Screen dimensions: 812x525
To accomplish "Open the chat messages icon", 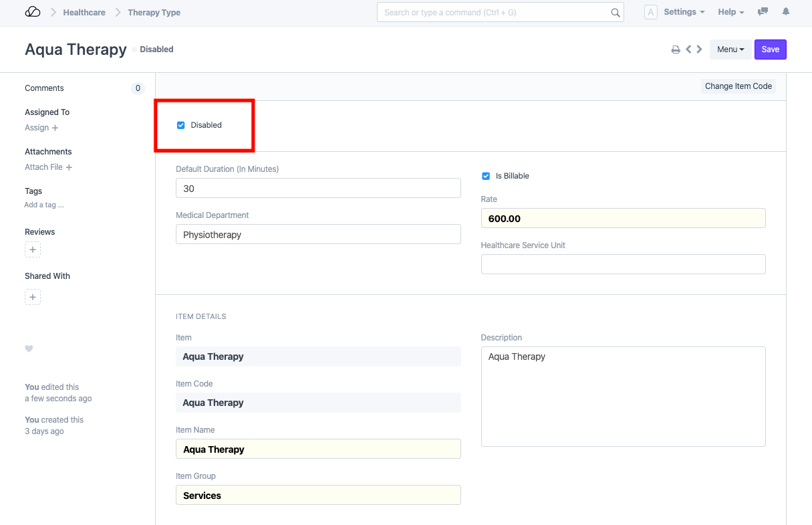I will click(x=763, y=12).
